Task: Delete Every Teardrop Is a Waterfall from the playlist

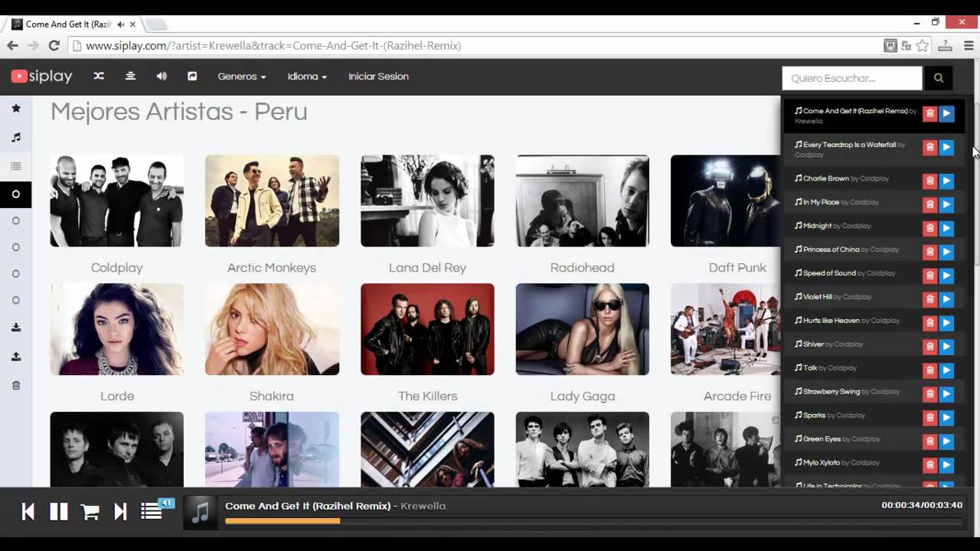Action: tap(929, 147)
